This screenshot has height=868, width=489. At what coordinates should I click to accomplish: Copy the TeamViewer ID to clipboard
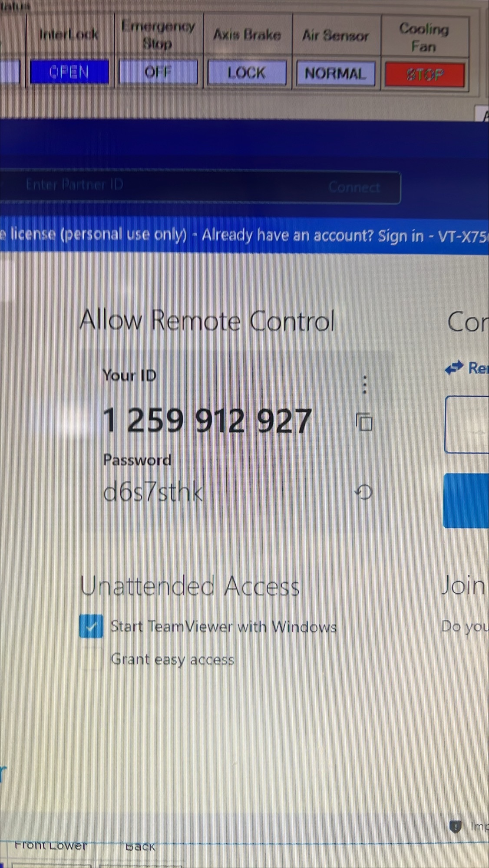[364, 421]
